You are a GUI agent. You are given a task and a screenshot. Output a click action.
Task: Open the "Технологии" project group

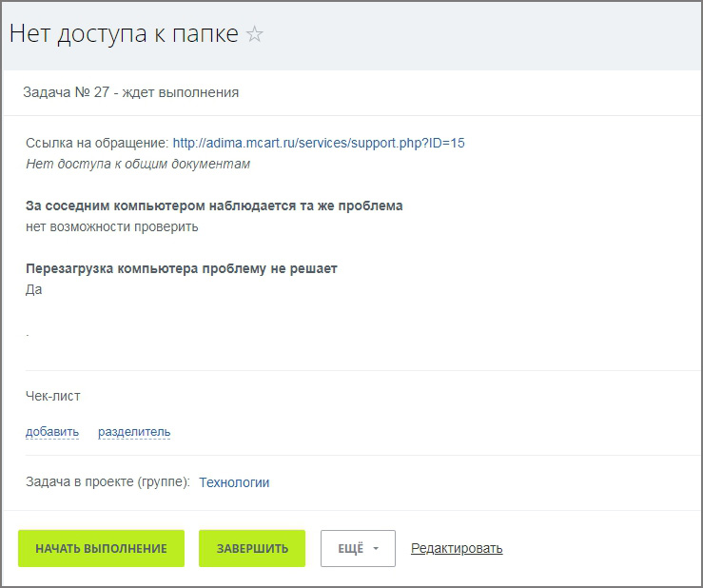pos(234,482)
